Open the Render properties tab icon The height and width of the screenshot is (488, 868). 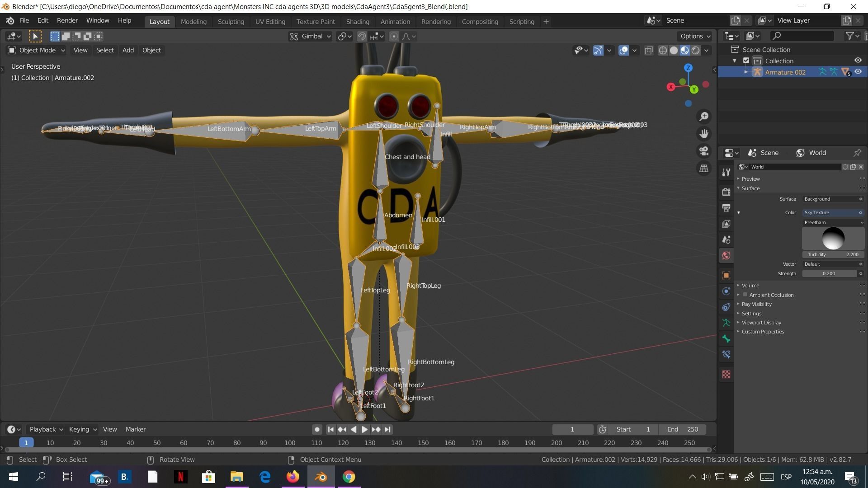click(x=726, y=192)
